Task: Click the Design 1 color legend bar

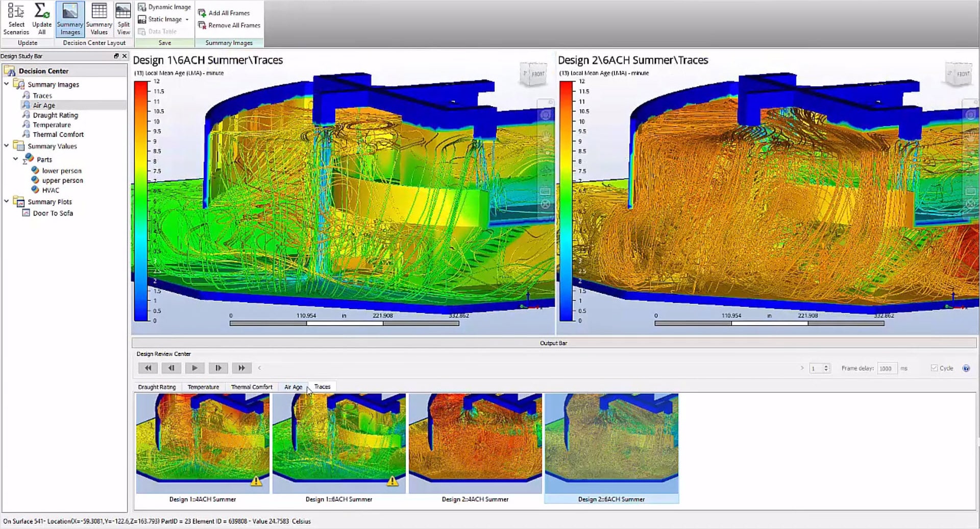Action: tap(141, 201)
